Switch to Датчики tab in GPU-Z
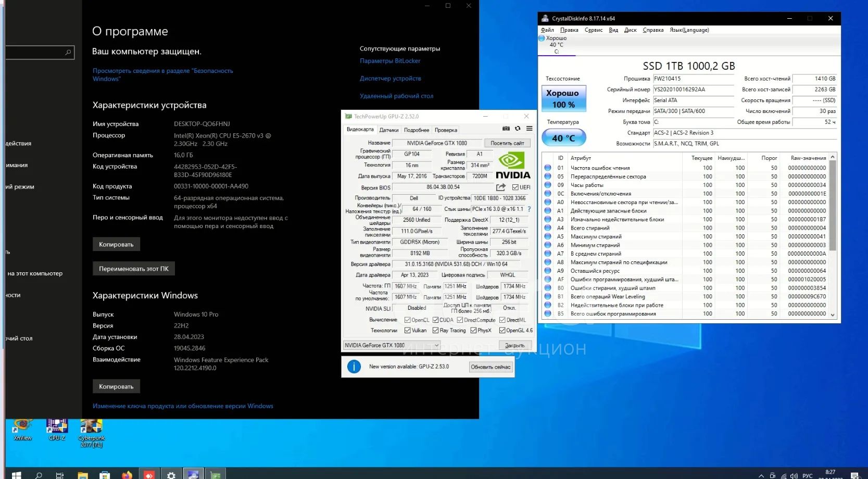 389,130
